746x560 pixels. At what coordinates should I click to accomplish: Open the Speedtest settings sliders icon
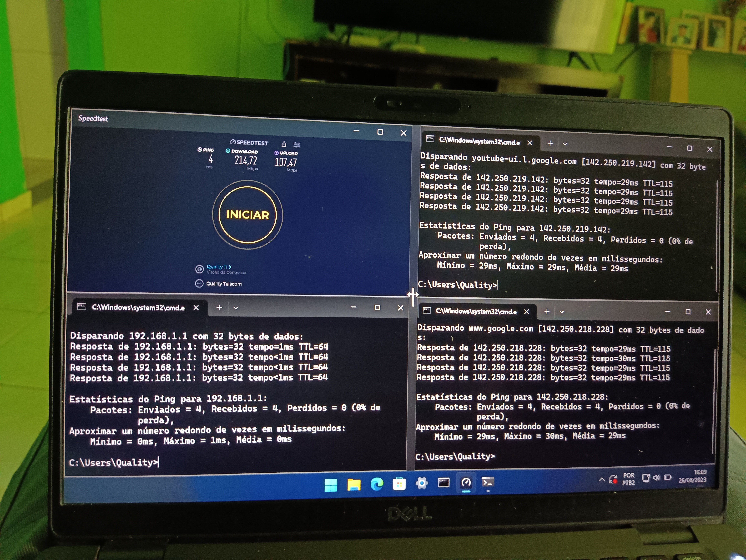pos(297,145)
